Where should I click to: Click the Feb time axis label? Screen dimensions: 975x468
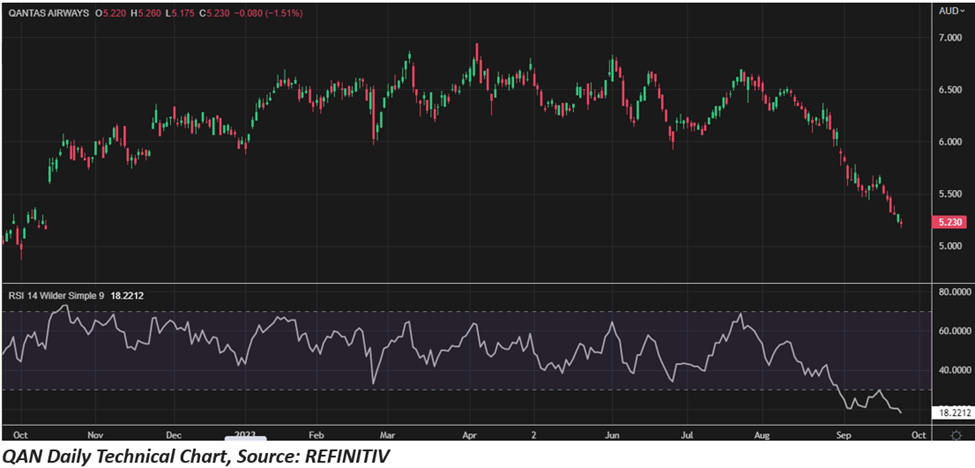click(316, 434)
